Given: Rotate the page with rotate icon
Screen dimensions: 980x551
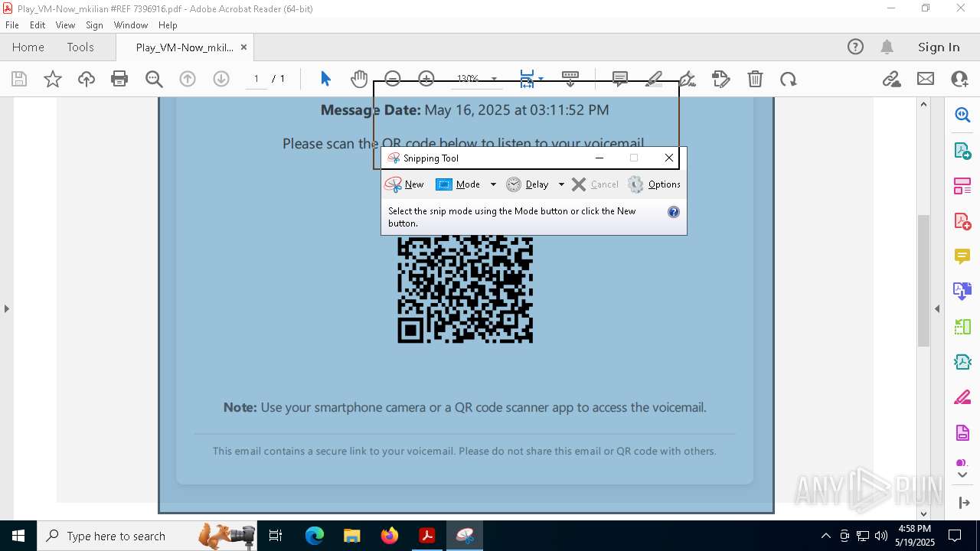Looking at the screenshot, I should (x=789, y=79).
